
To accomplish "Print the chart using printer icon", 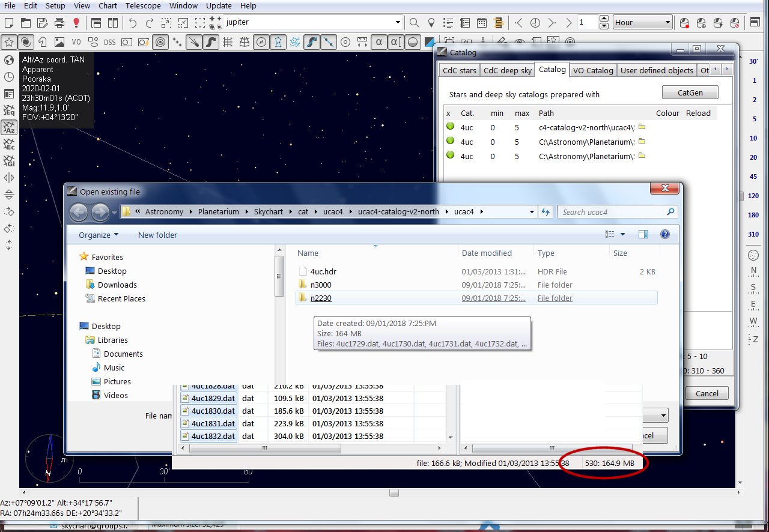I will point(59,23).
